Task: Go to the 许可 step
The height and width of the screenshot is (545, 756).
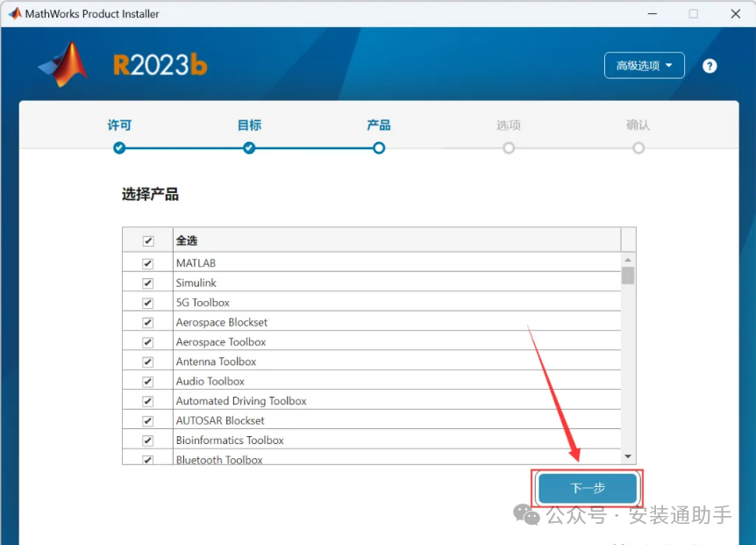Action: click(x=119, y=125)
